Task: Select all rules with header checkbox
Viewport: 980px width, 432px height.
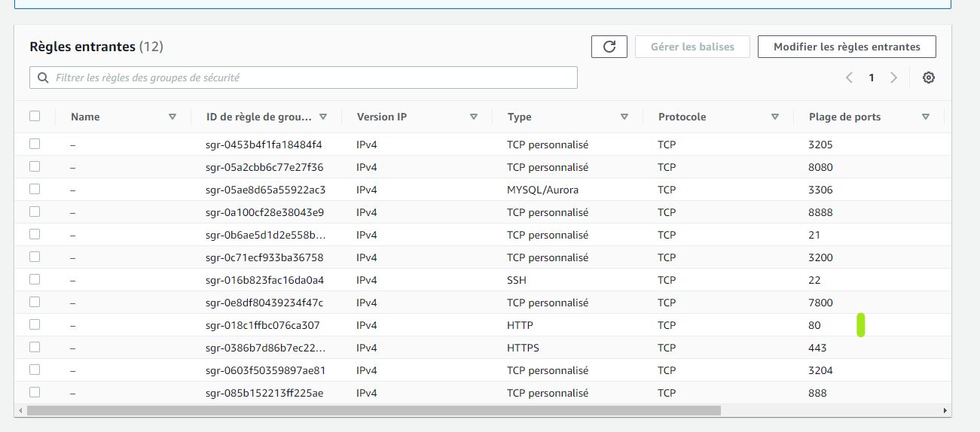Action: tap(35, 116)
